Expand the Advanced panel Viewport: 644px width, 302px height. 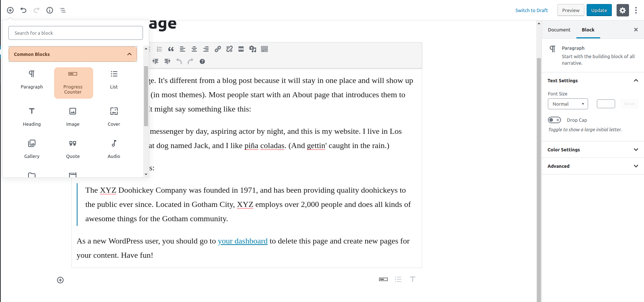coord(593,166)
